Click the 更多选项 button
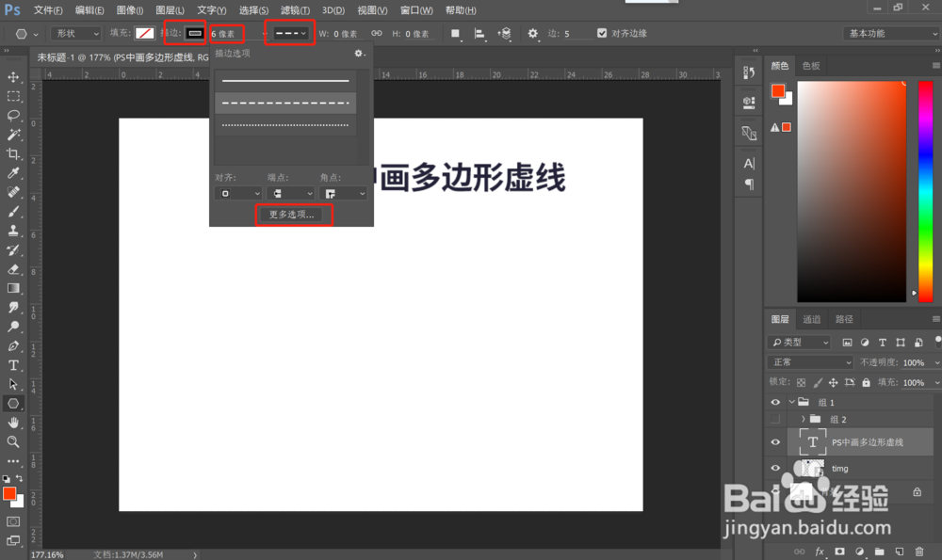 (293, 214)
